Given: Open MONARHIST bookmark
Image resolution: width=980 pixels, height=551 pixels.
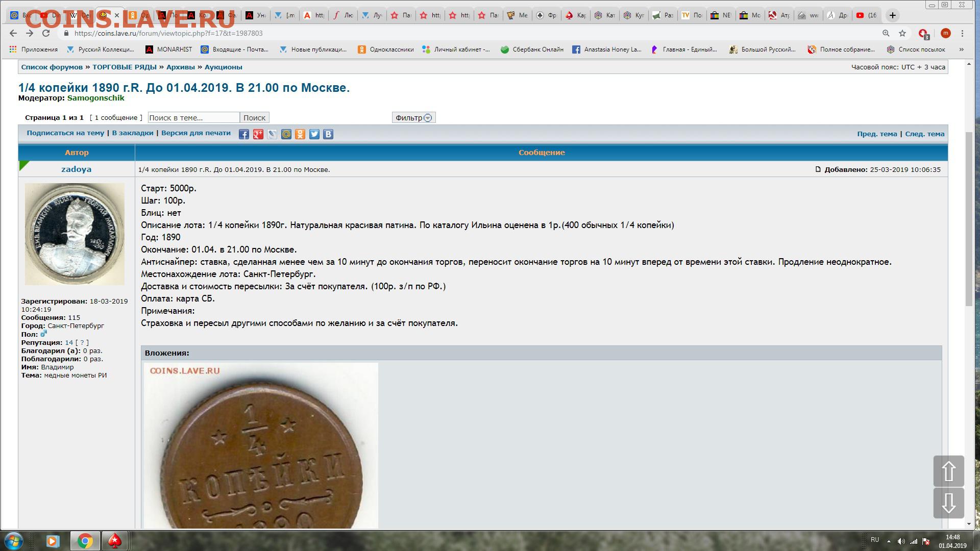Looking at the screenshot, I should [x=169, y=49].
